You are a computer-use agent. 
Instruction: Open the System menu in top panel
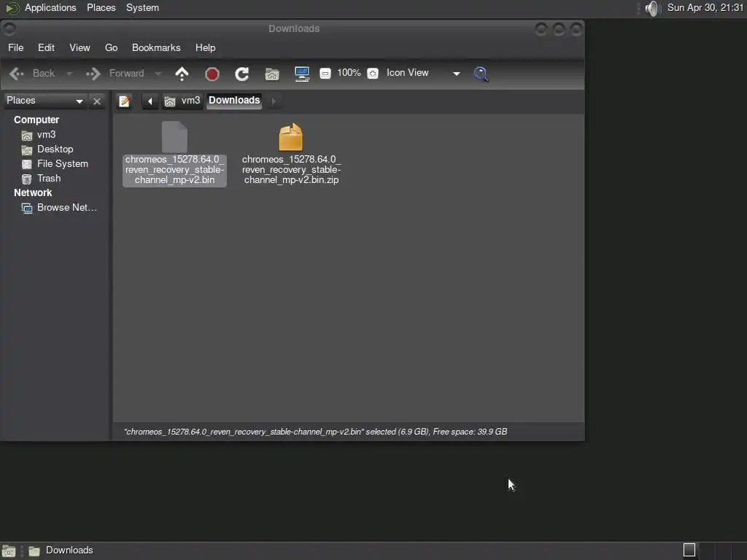tap(142, 7)
